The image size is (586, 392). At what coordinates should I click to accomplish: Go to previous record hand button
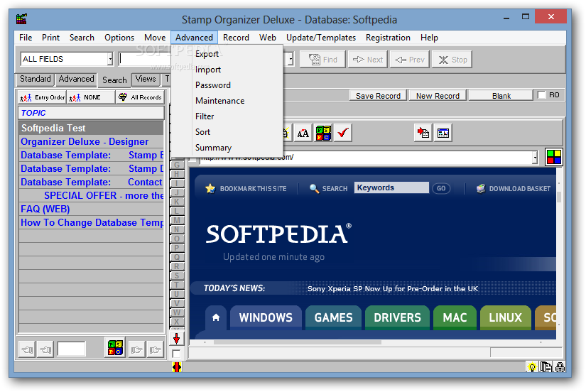click(45, 350)
